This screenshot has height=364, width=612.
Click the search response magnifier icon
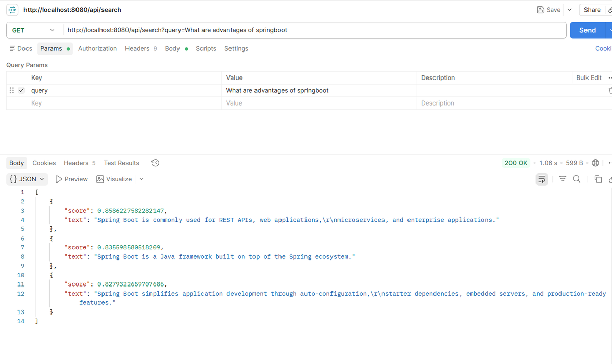(576, 179)
